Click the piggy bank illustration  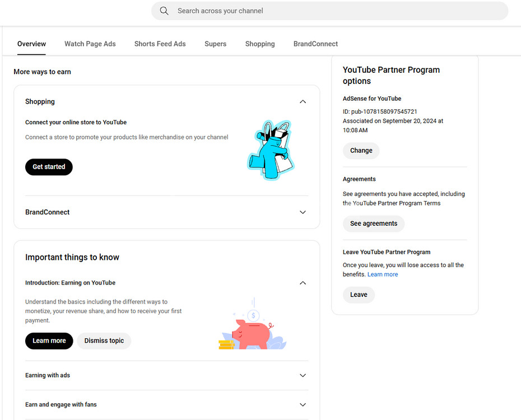coord(253,324)
